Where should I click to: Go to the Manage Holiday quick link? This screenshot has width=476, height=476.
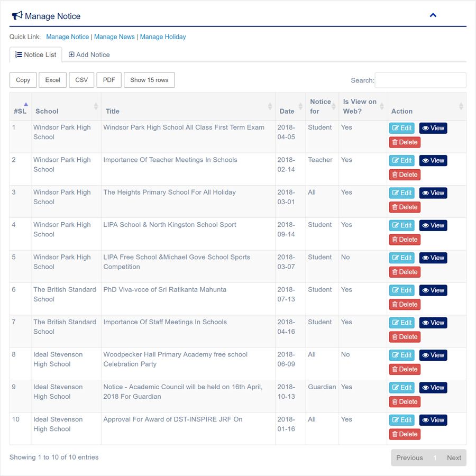tap(163, 37)
